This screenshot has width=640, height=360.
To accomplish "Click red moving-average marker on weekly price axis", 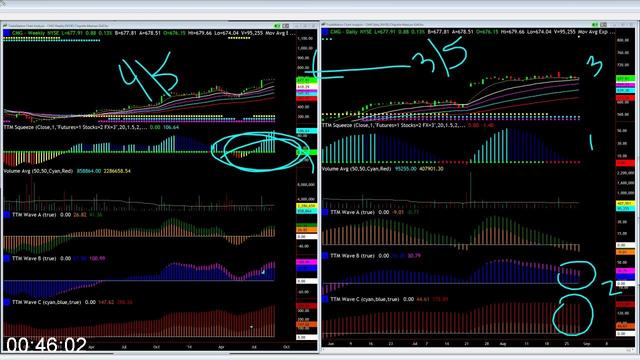I will click(306, 99).
